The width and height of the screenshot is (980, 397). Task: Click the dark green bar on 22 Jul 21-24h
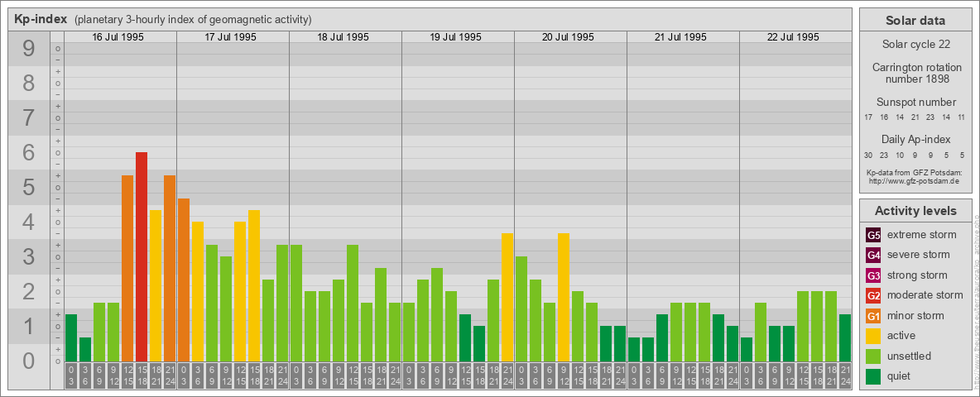point(845,337)
